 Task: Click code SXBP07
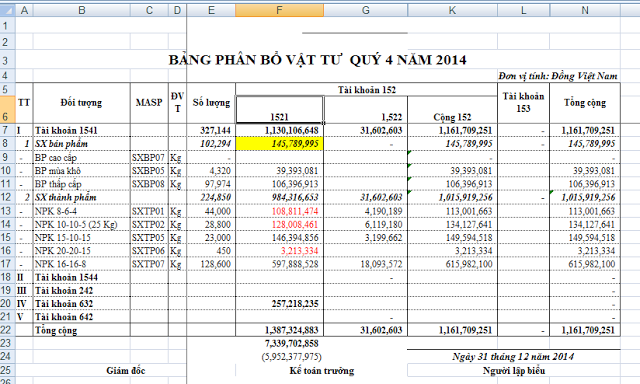coord(148,157)
